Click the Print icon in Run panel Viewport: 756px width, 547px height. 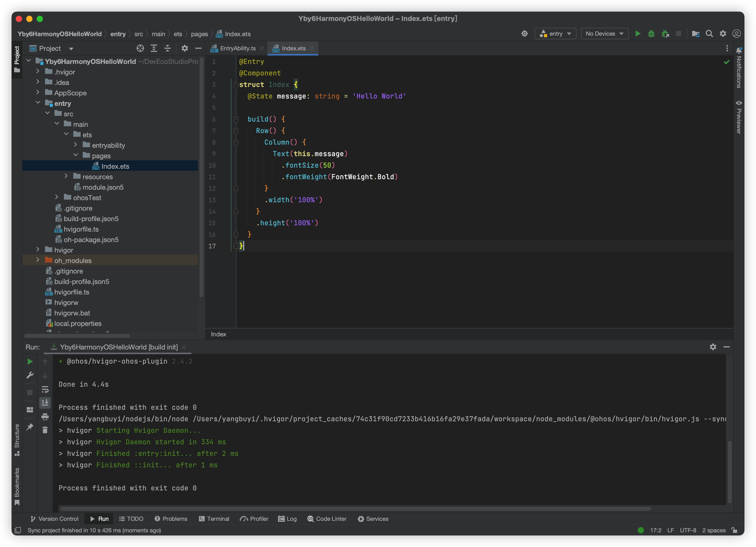tap(45, 417)
